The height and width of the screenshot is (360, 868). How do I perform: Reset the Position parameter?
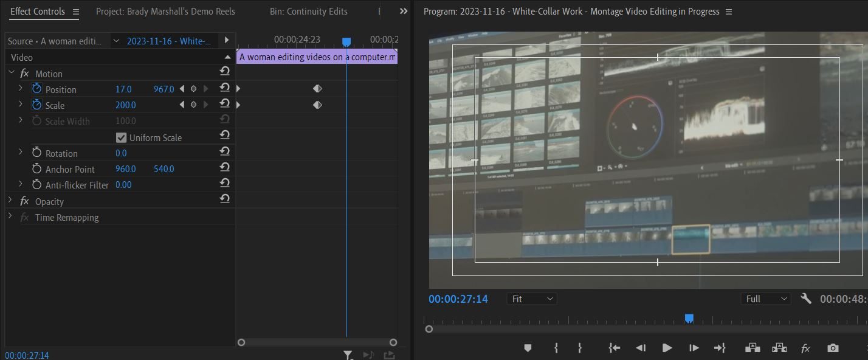click(x=224, y=88)
